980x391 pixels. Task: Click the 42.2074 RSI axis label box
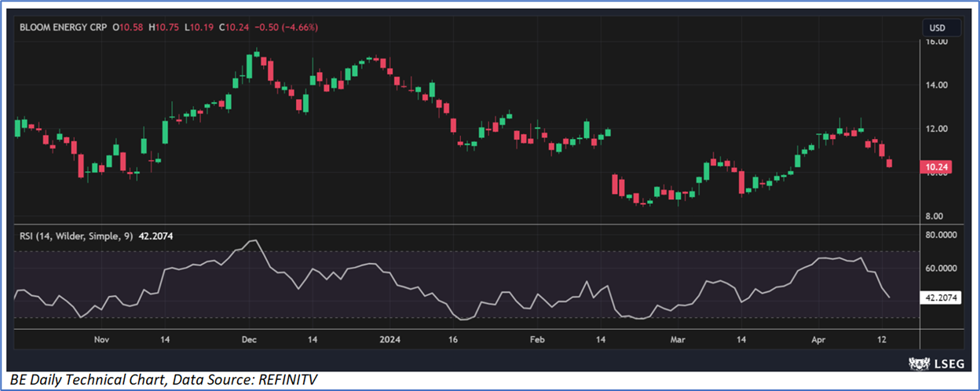coord(940,298)
